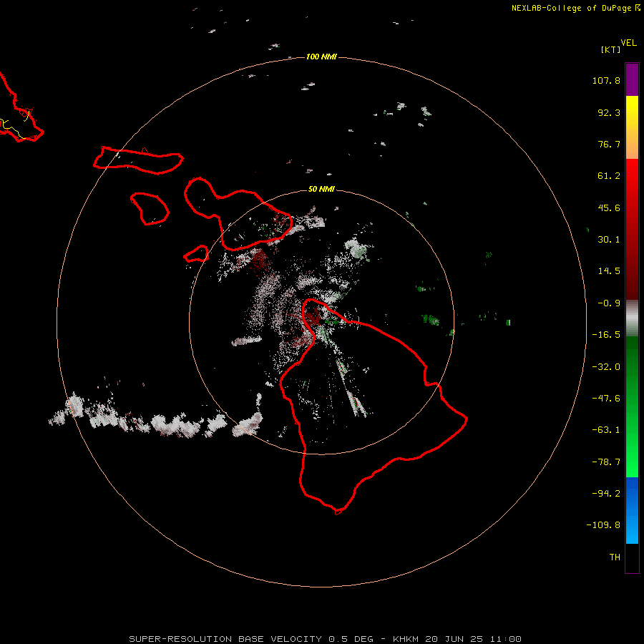Click the -109.8 velocity scale value
Image resolution: width=644 pixels, height=644 pixels.
[x=604, y=525]
